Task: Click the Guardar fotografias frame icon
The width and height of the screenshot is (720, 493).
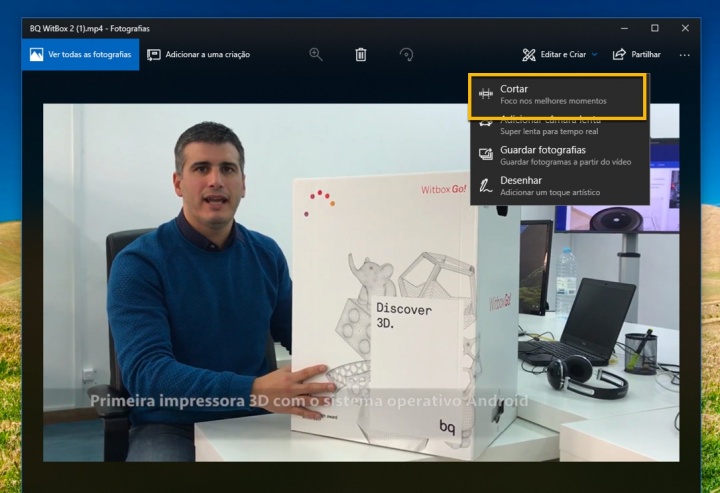Action: click(486, 155)
